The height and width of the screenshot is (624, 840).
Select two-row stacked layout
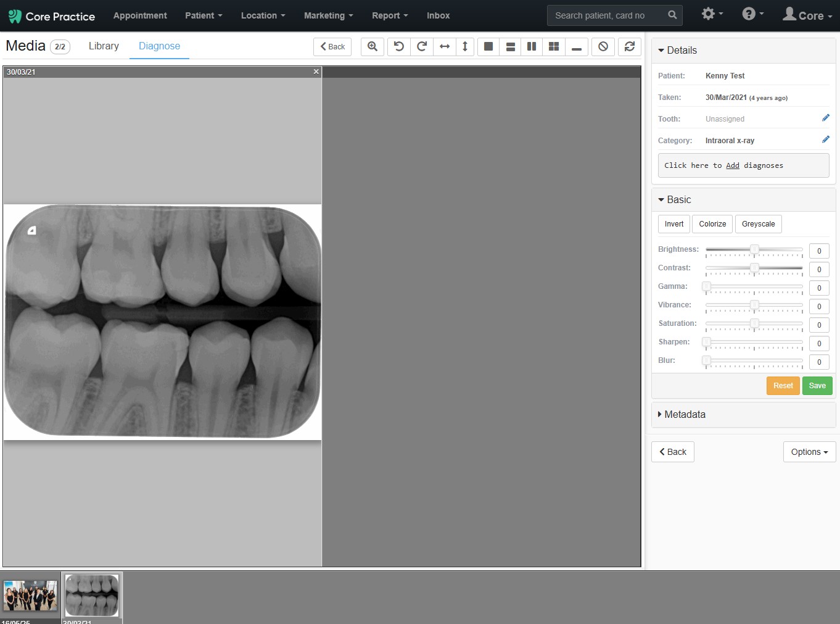(511, 46)
